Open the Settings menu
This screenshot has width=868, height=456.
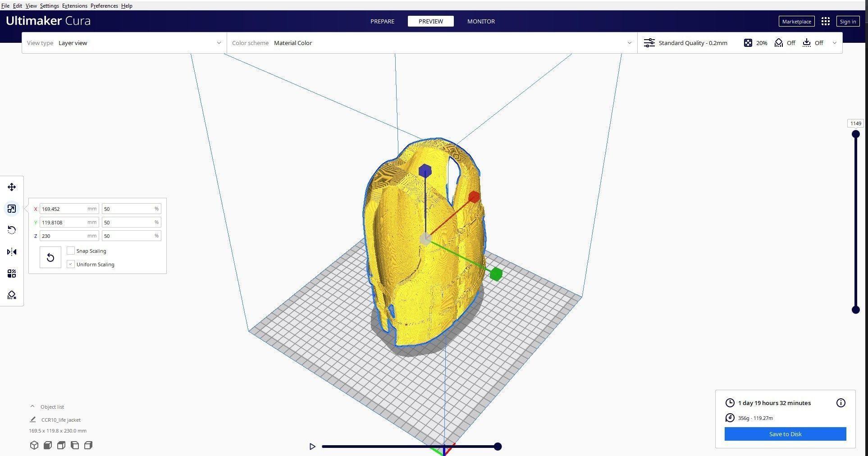49,6
